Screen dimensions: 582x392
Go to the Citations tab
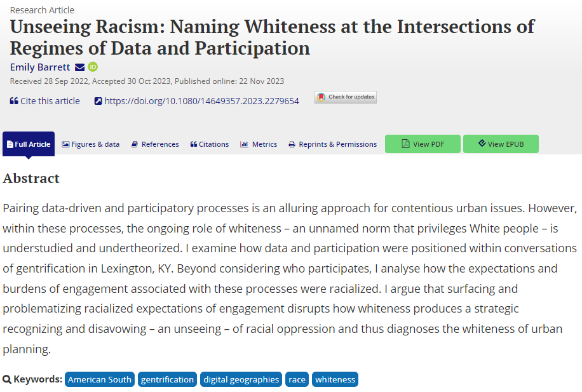[x=210, y=144]
